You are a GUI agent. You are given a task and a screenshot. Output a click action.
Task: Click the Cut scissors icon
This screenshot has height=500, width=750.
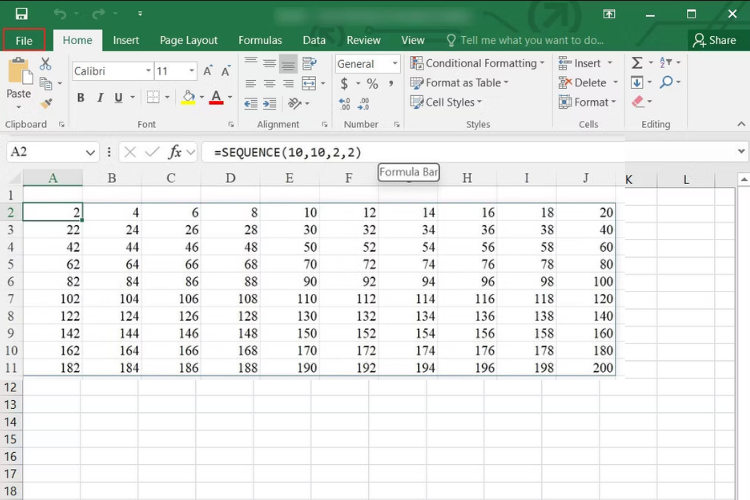point(45,64)
